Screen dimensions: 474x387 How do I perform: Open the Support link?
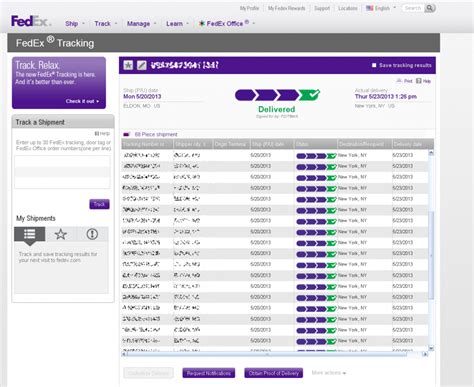(322, 8)
